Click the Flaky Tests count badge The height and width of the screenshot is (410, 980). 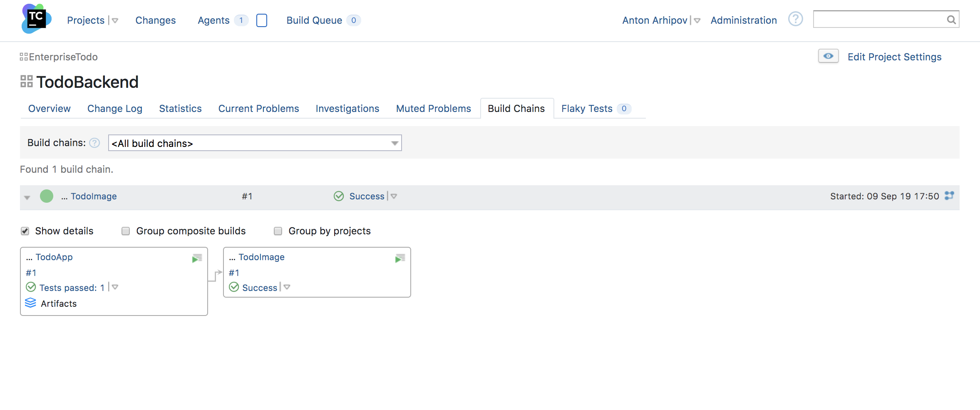pyautogui.click(x=624, y=109)
